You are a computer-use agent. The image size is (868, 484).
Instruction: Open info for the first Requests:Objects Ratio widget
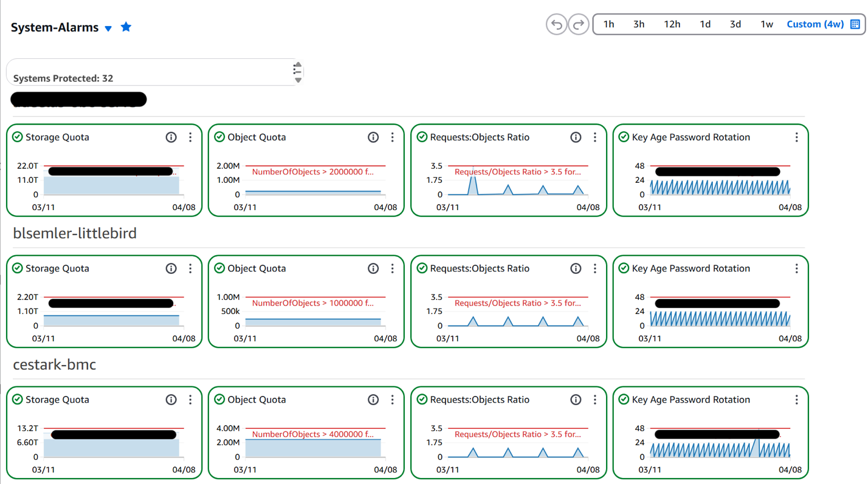point(575,137)
